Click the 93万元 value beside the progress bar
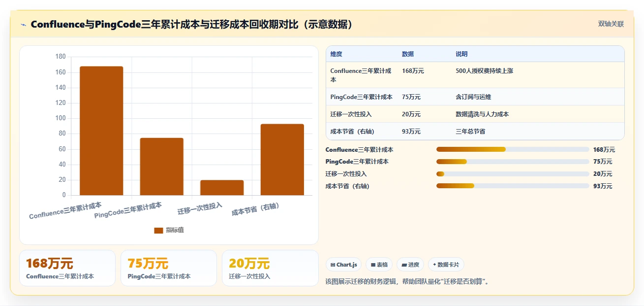This screenshot has height=306, width=644. 603,186
